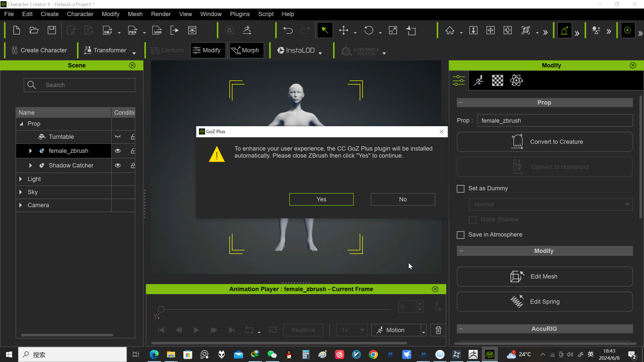Open the Material checkerboard tab
The height and width of the screenshot is (362, 644).
(x=497, y=80)
